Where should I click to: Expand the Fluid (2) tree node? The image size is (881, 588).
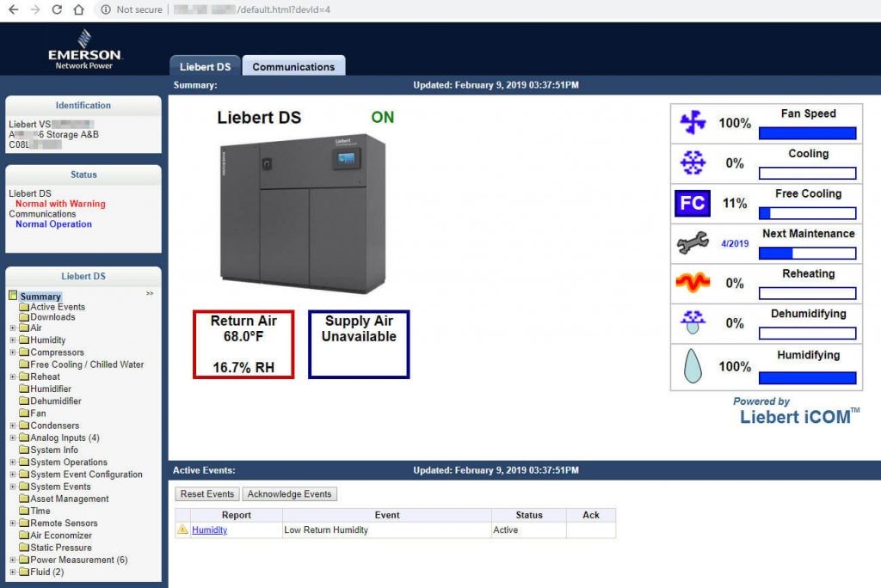click(12, 572)
